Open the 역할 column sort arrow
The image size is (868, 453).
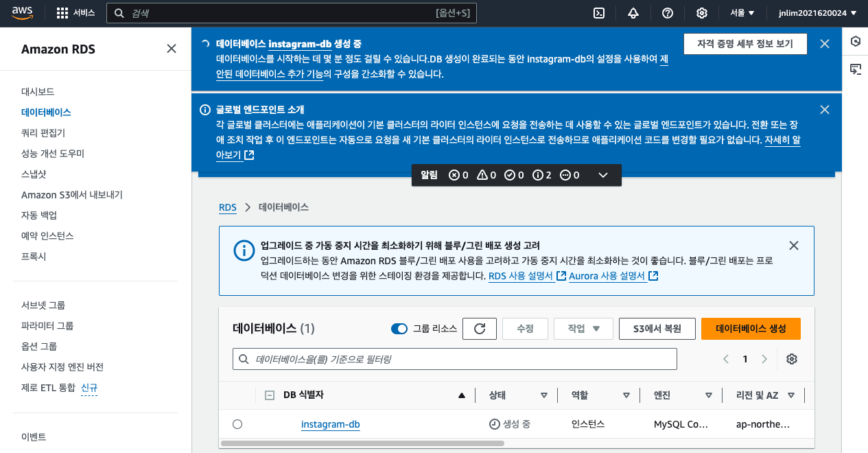pyautogui.click(x=626, y=395)
